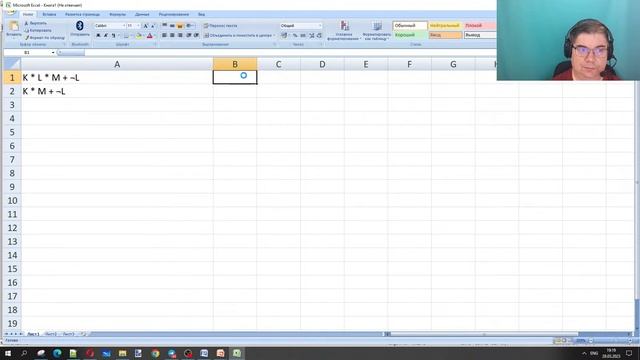This screenshot has height=360, width=640.
Task: Click Format Painter (Формат по образцу)
Action: click(x=44, y=38)
